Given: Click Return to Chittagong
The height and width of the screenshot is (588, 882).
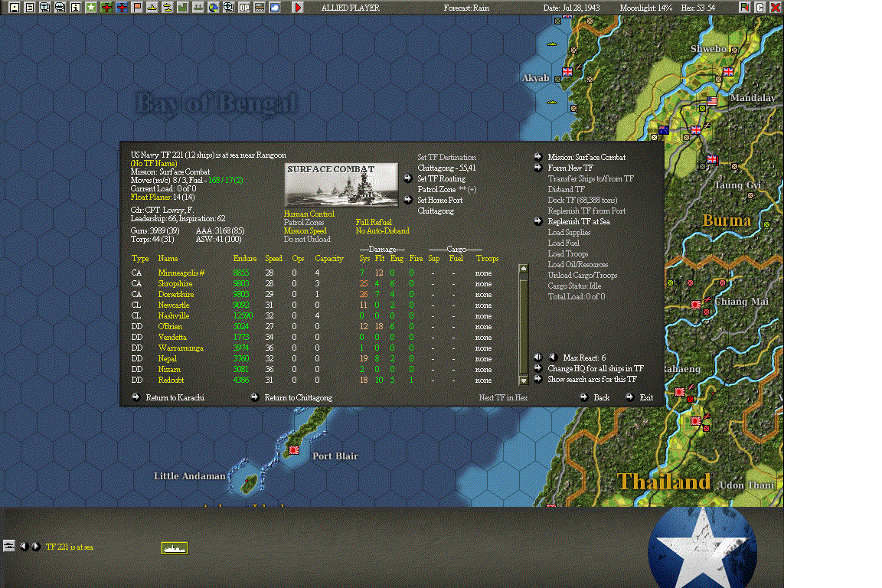Looking at the screenshot, I should point(298,398).
